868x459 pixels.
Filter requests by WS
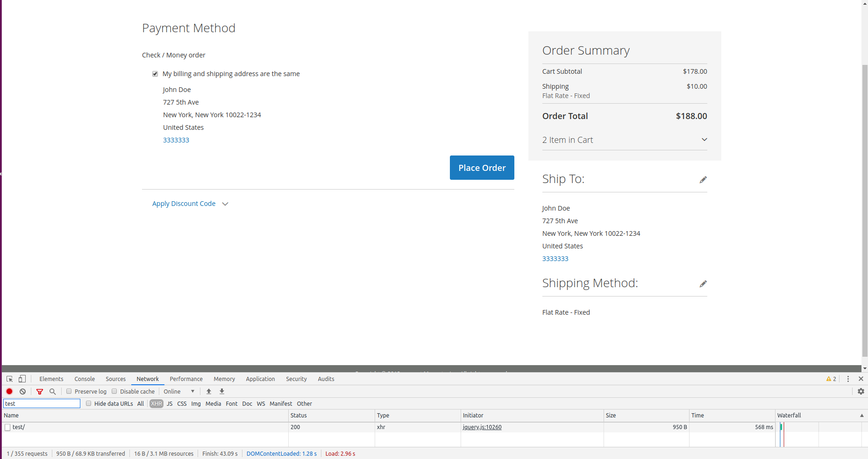[x=261, y=403]
